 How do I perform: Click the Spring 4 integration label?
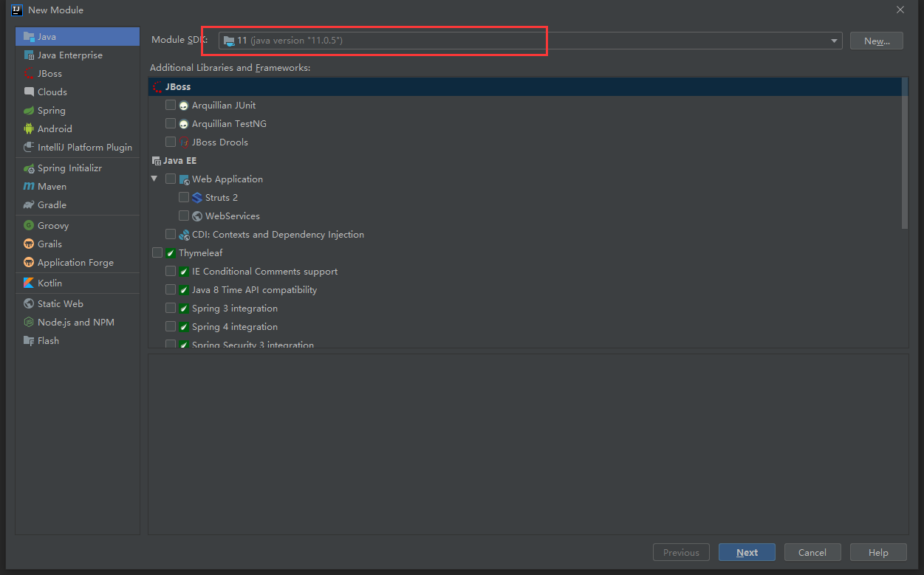(235, 327)
